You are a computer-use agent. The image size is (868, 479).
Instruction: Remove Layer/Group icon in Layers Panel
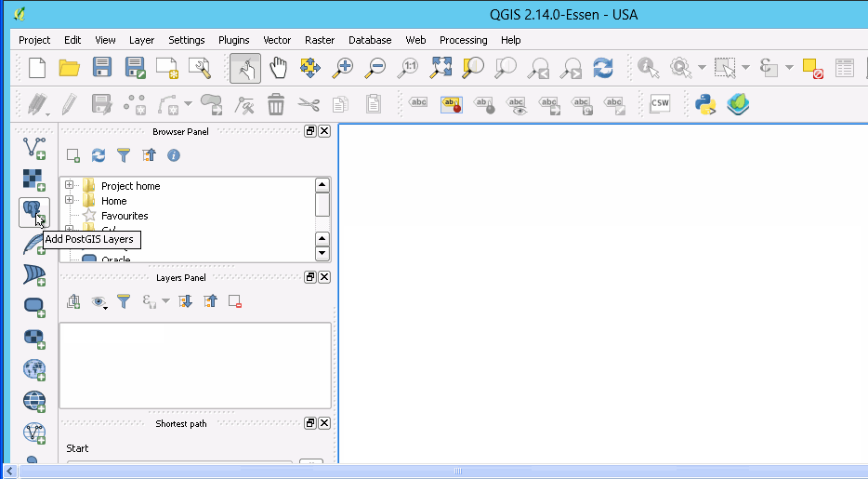(235, 301)
